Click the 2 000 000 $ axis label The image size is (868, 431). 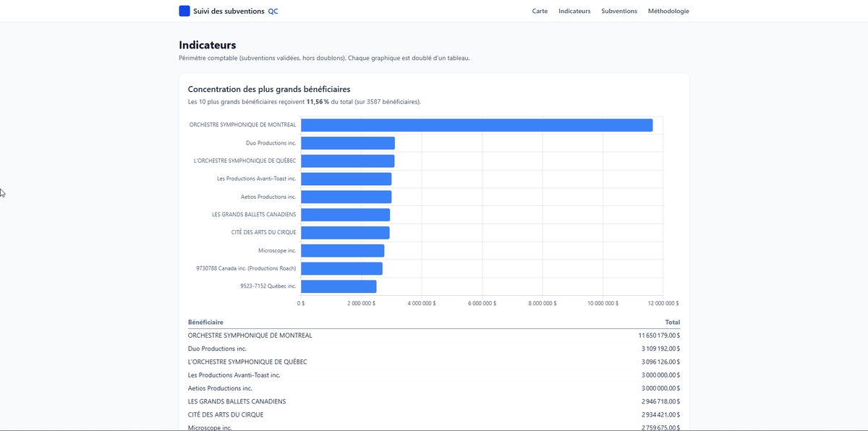tap(362, 303)
